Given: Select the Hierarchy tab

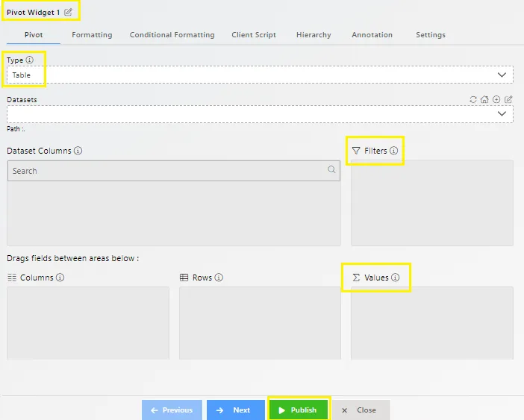Looking at the screenshot, I should [314, 35].
